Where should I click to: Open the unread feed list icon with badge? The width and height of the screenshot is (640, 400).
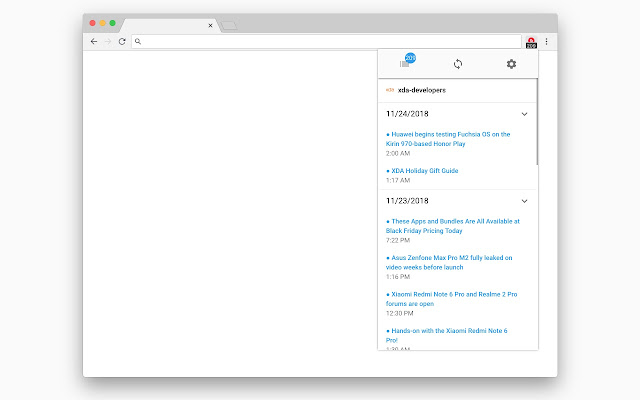407,61
